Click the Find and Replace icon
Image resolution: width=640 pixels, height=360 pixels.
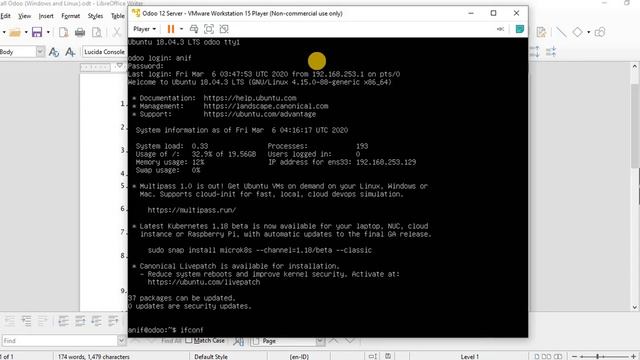[x=239, y=341]
